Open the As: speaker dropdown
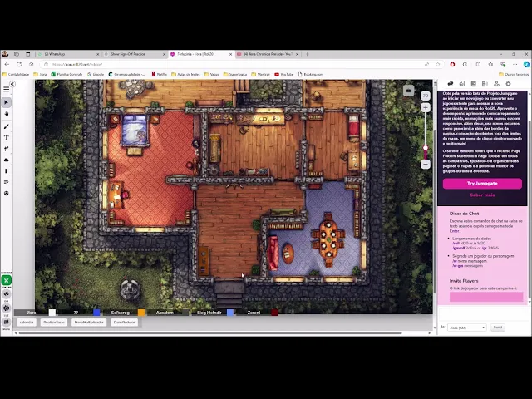The width and height of the screenshot is (532, 399). pyautogui.click(x=467, y=328)
